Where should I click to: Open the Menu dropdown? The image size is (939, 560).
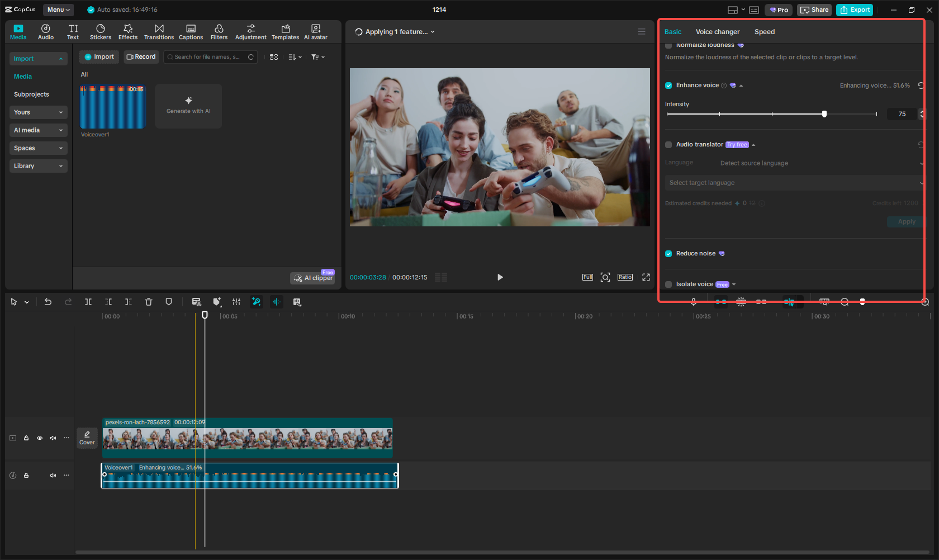[x=58, y=10]
